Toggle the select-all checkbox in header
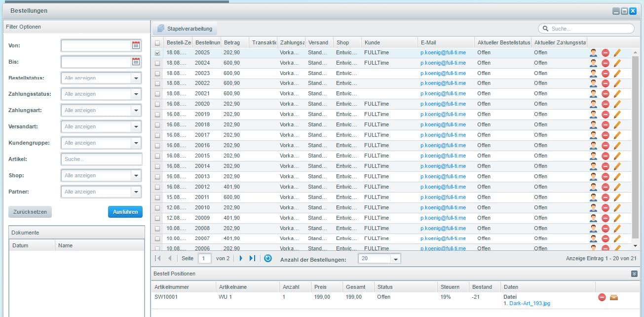This screenshot has height=317, width=644. 157,43
